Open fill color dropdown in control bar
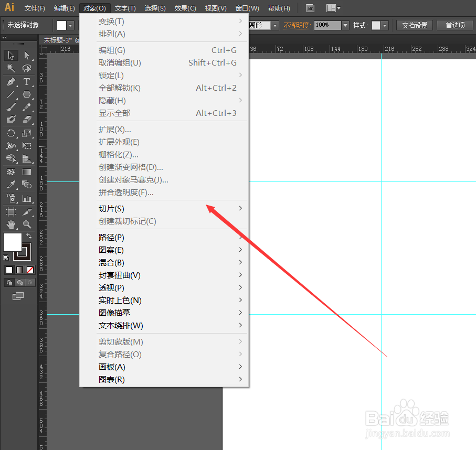This screenshot has width=476, height=450. pyautogui.click(x=70, y=26)
